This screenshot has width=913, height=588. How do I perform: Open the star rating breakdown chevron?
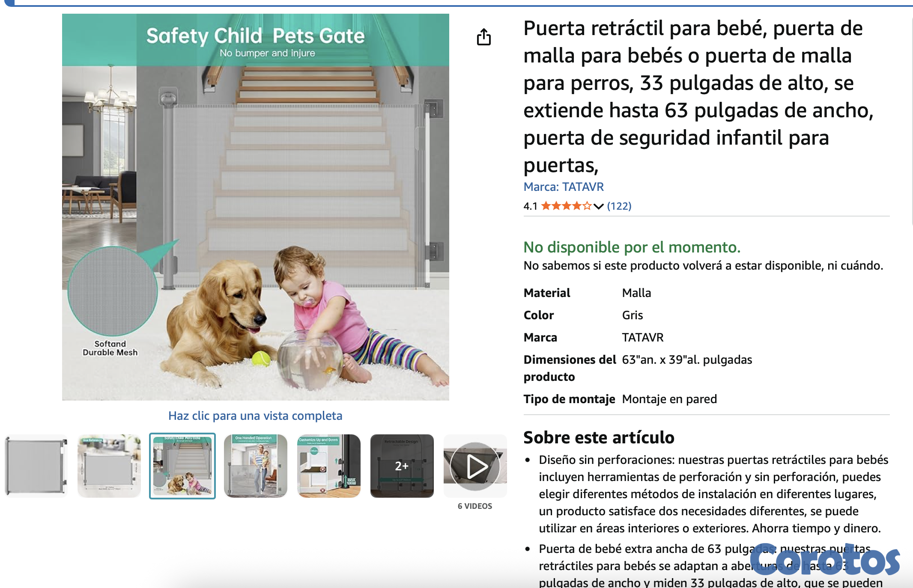tap(599, 207)
